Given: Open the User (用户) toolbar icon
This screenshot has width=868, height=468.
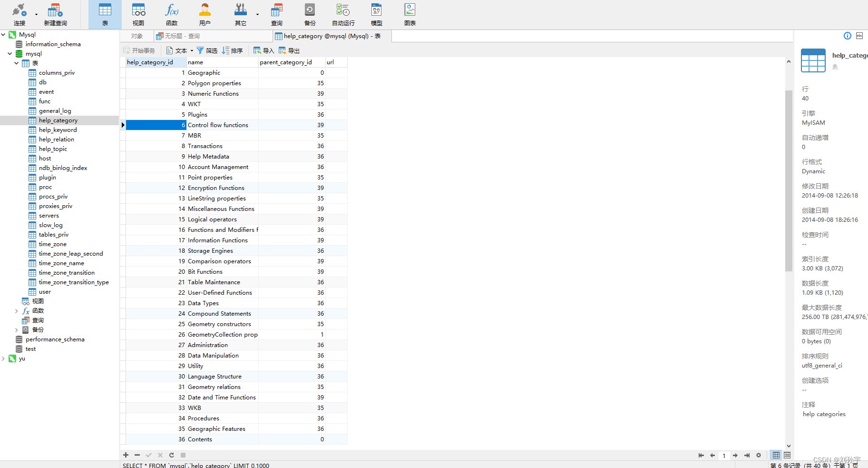Looking at the screenshot, I should pos(205,14).
